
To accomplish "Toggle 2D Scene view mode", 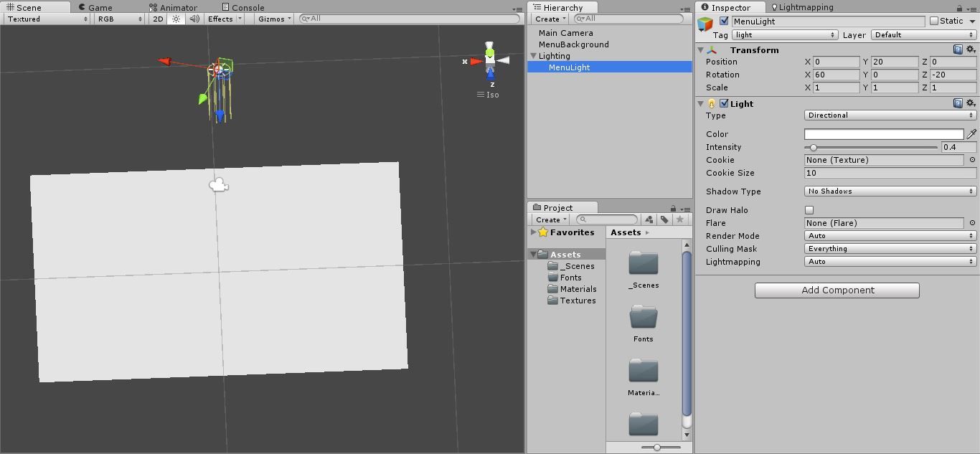I will 156,19.
